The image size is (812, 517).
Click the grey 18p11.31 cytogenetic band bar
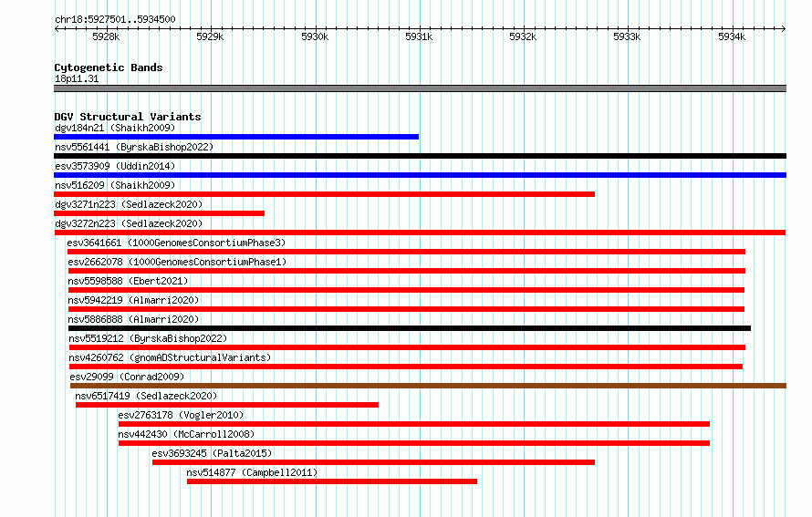click(420, 88)
